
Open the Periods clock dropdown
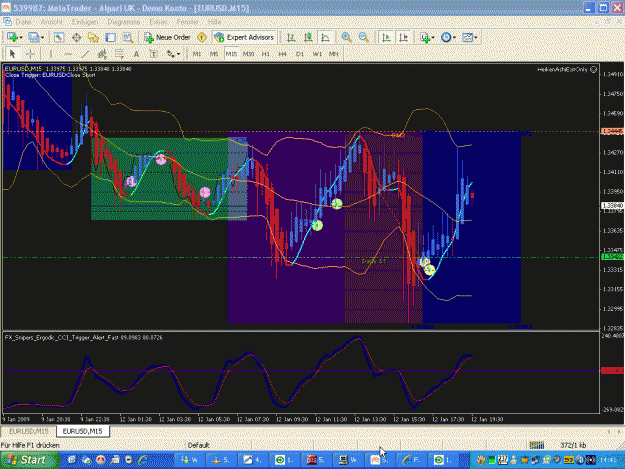[448, 37]
